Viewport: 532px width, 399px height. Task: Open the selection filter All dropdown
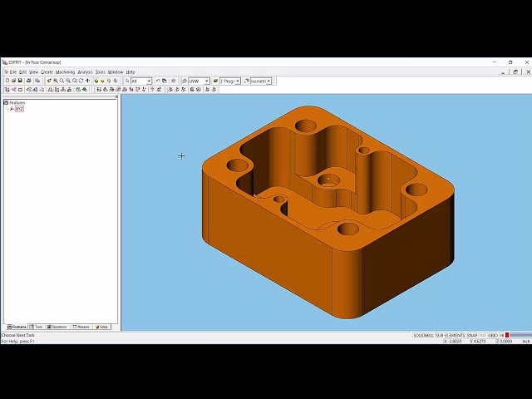149,81
